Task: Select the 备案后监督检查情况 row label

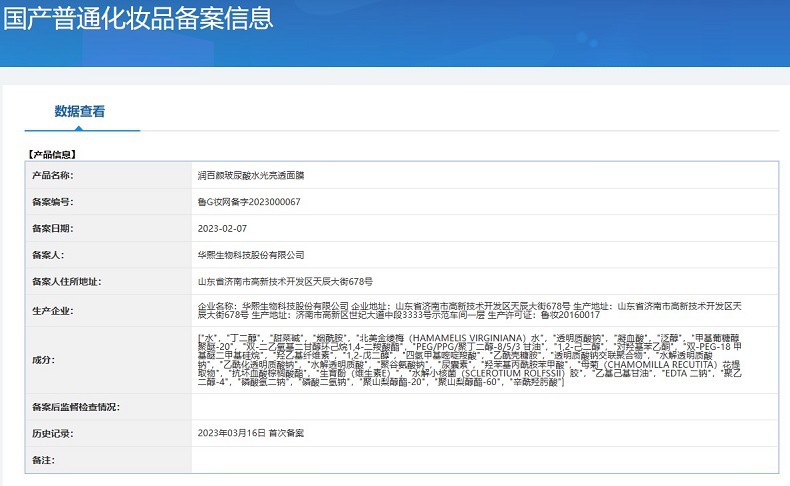Action: [x=76, y=407]
